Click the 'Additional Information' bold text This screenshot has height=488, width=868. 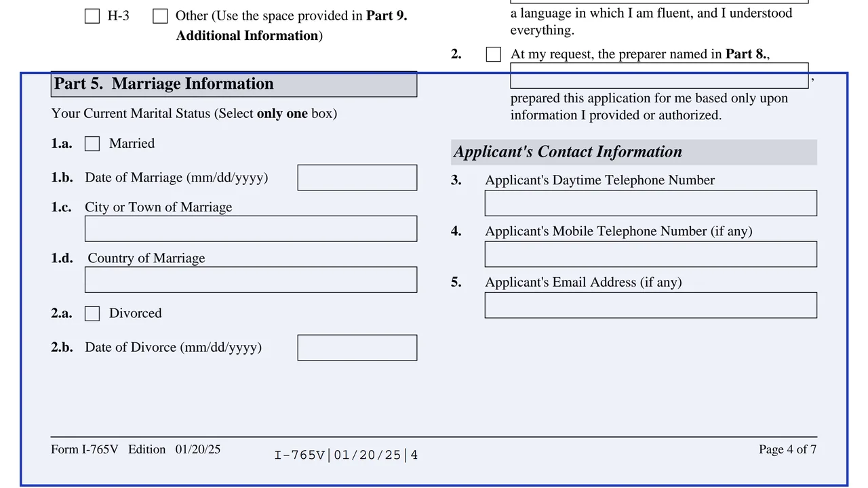(247, 35)
